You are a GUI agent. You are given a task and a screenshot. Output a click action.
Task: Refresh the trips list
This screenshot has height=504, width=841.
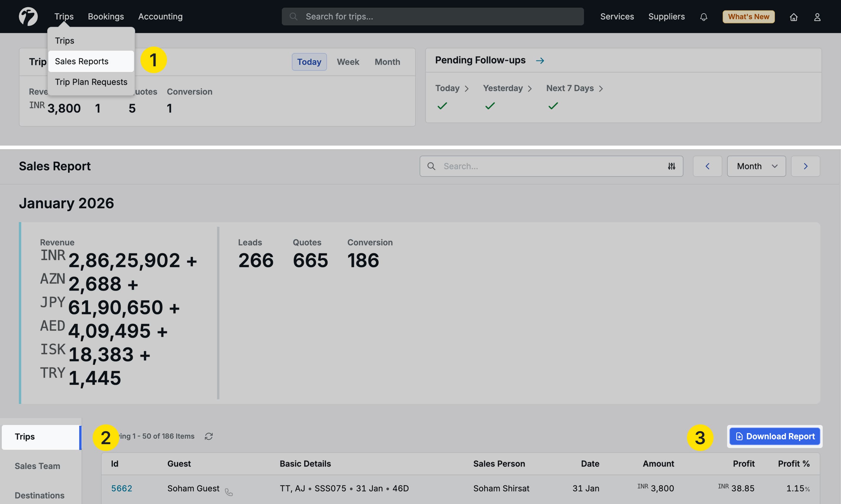pos(209,436)
